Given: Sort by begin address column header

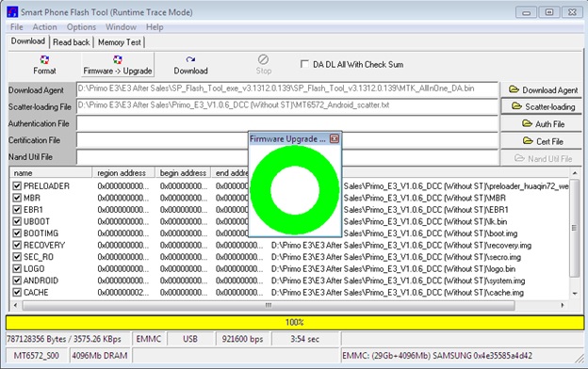Looking at the screenshot, I should click(x=183, y=172).
